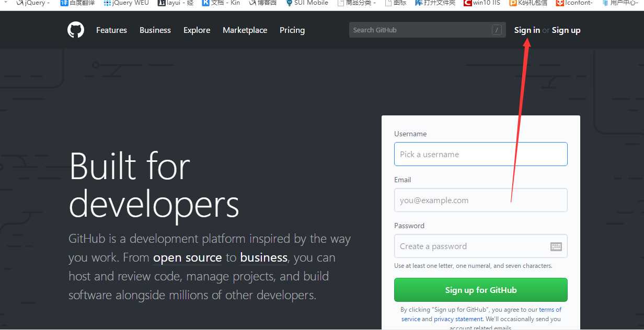Focus the Create a password field
This screenshot has width=644, height=330.
(481, 246)
